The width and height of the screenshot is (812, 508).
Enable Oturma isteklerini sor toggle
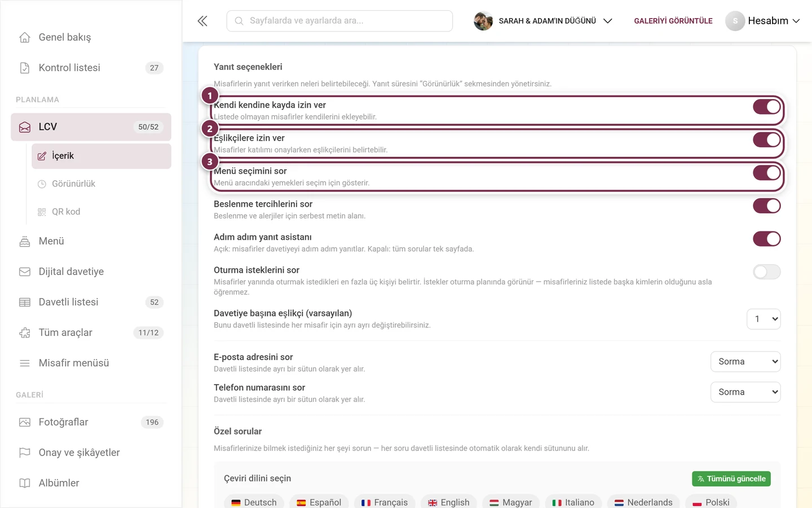coord(767,272)
